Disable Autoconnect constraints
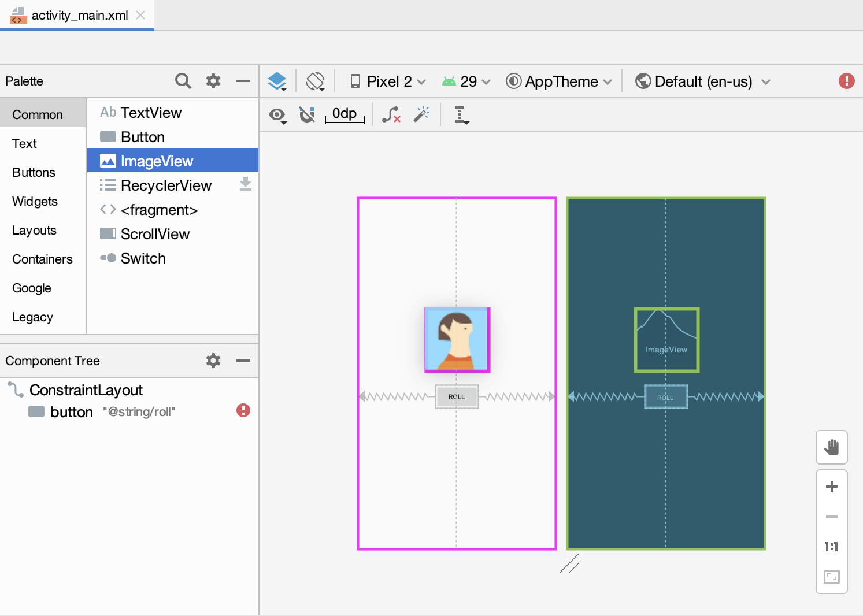The height and width of the screenshot is (616, 863). [x=307, y=114]
